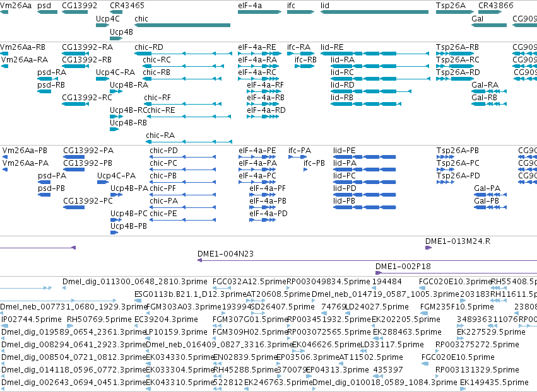The image size is (537, 392).
Task: Click protein lid-PE label
Action: pos(344,151)
